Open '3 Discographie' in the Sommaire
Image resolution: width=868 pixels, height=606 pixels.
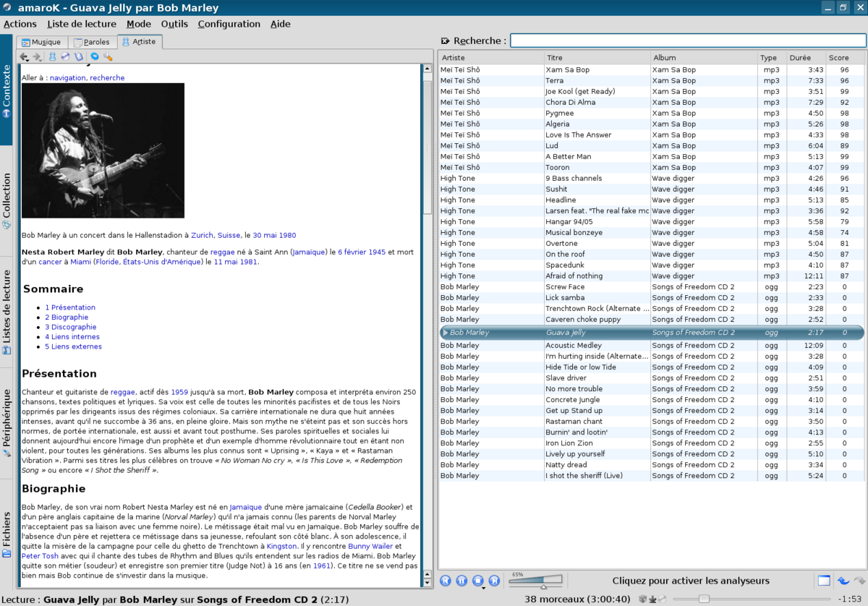pos(70,327)
